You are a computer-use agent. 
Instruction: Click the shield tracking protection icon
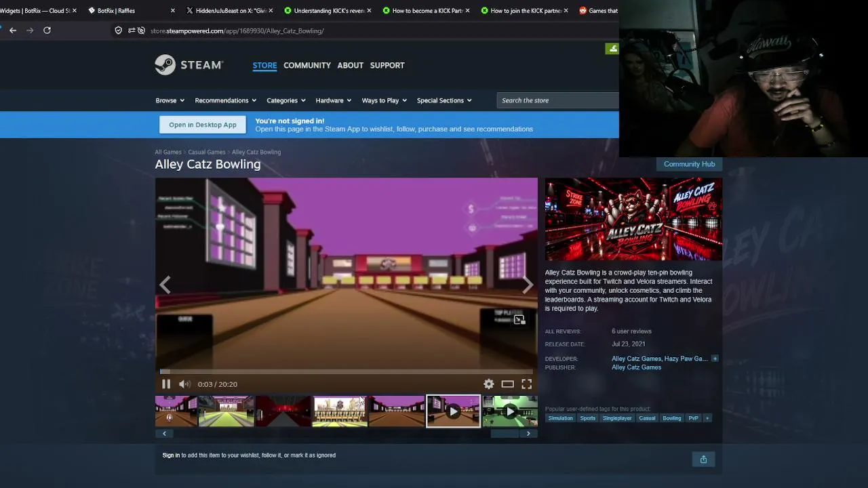click(x=119, y=30)
